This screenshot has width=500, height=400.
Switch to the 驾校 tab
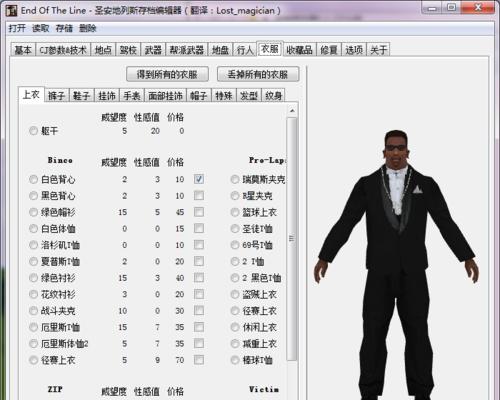point(128,50)
